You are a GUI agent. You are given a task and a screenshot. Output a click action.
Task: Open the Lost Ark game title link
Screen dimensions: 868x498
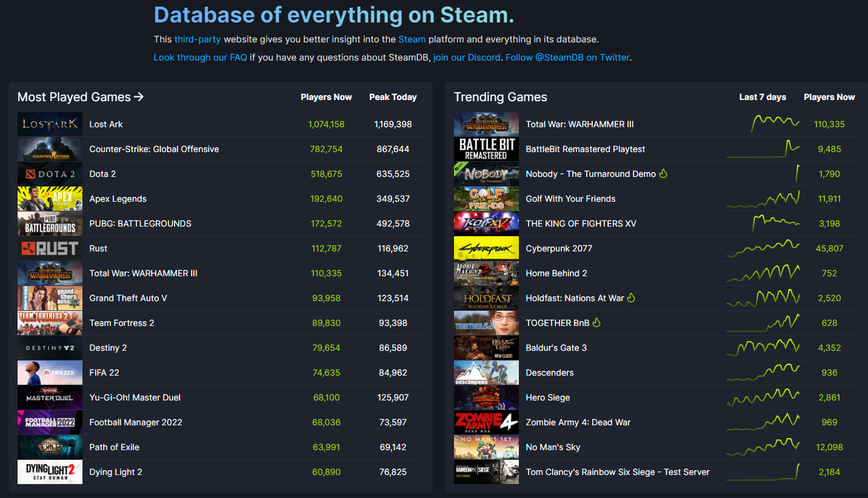106,124
